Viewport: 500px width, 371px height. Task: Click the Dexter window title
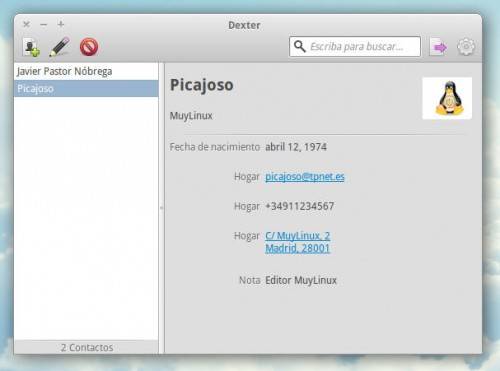[244, 25]
